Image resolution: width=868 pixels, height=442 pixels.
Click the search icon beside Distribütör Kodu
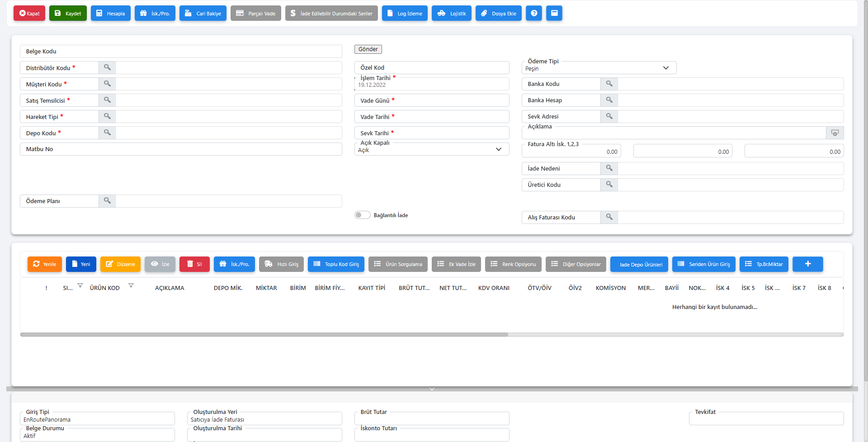coord(107,67)
